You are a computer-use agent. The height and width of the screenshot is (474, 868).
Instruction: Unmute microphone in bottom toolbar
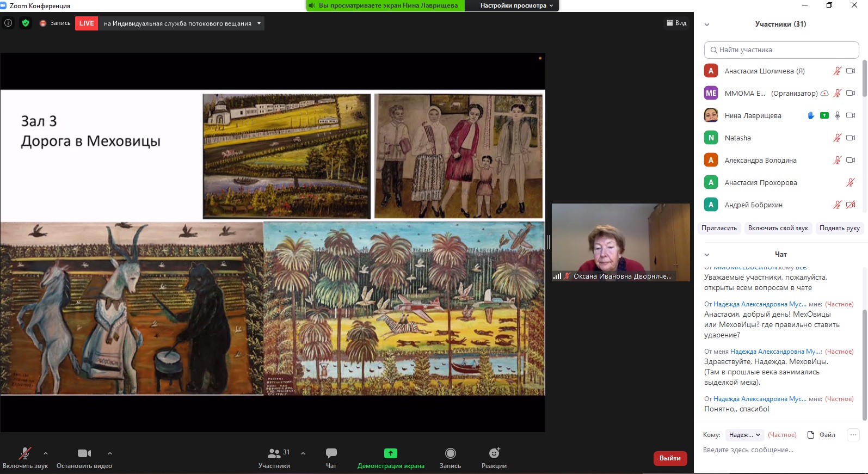tap(25, 458)
